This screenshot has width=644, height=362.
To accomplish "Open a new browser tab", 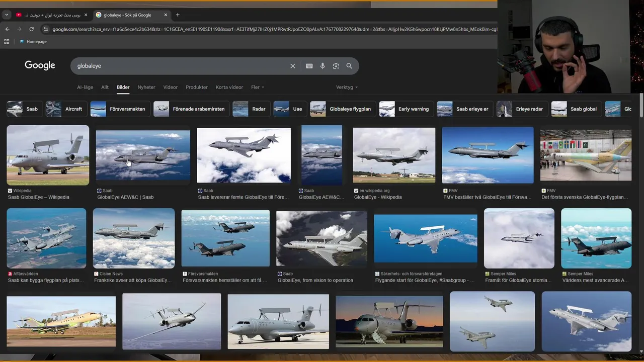I will [178, 15].
